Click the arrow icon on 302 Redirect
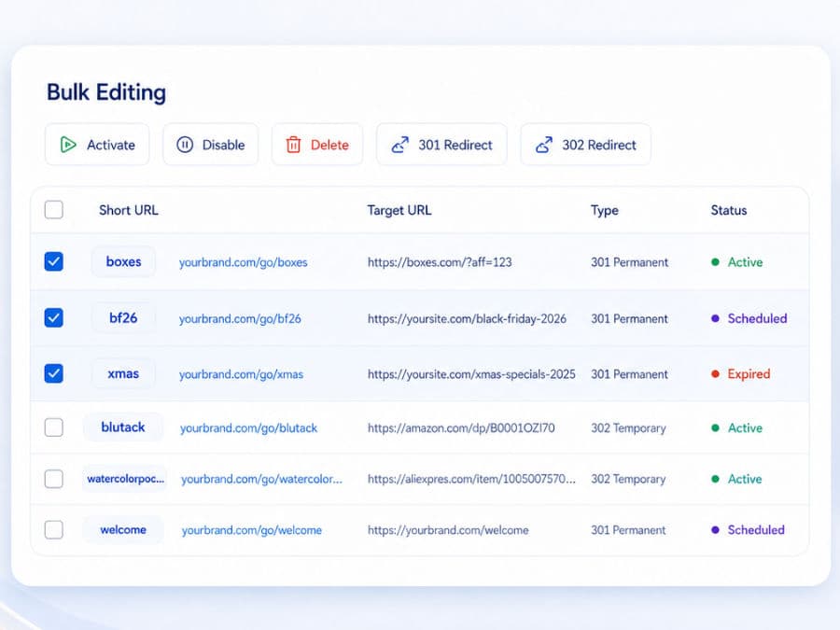840x630 pixels. tap(544, 145)
